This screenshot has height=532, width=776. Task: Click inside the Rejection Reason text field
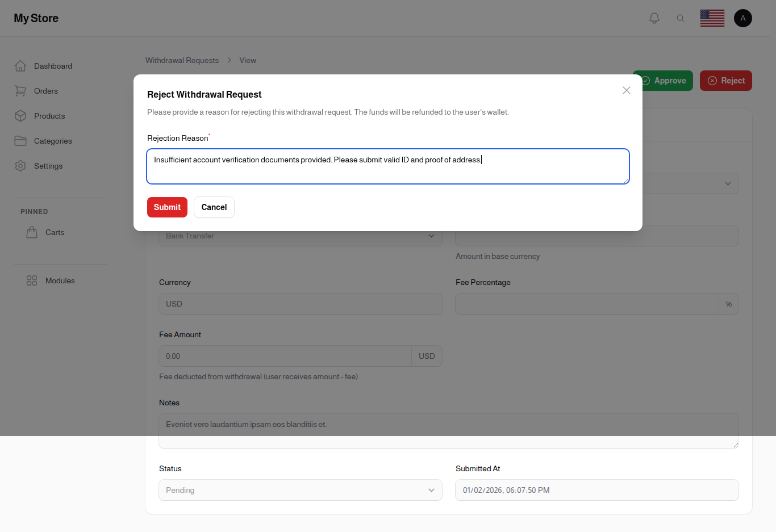(388, 166)
